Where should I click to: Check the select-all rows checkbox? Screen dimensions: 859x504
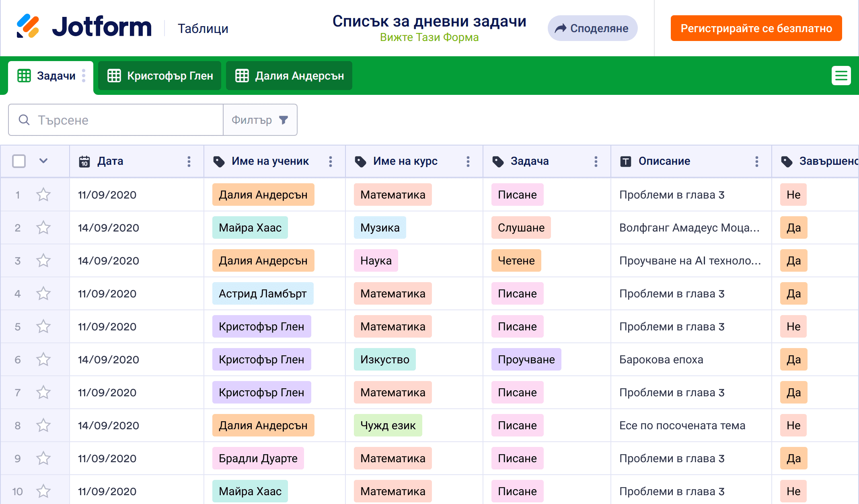click(19, 161)
